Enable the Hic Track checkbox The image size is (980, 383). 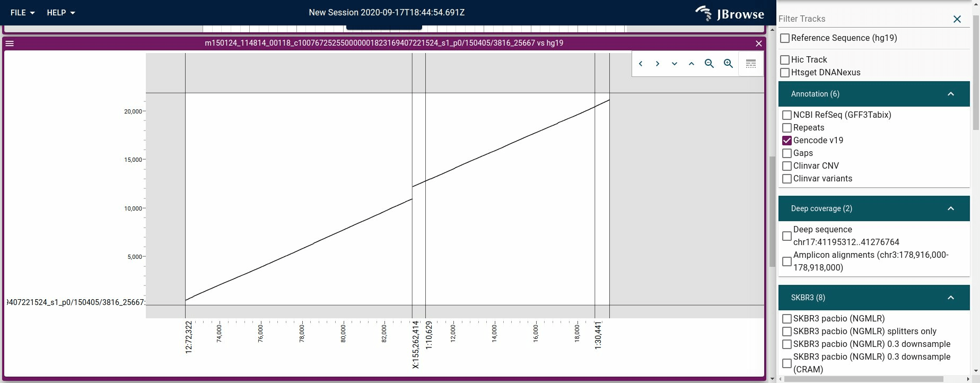click(x=785, y=60)
